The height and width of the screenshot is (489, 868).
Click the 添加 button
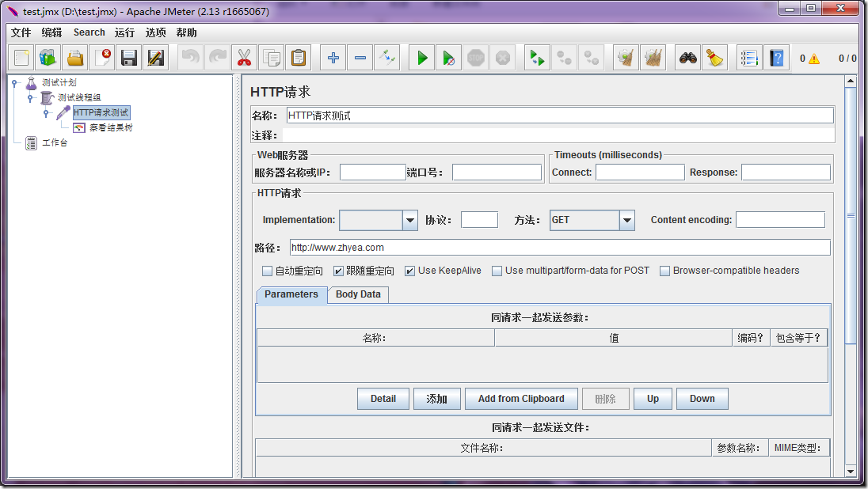pos(436,399)
